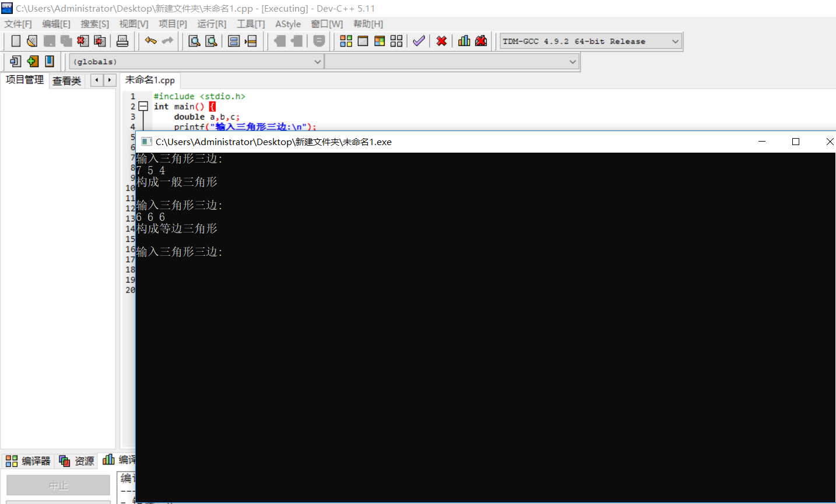Click the Close All files toolbar icon
Viewport: 836px width, 504px height.
point(100,41)
